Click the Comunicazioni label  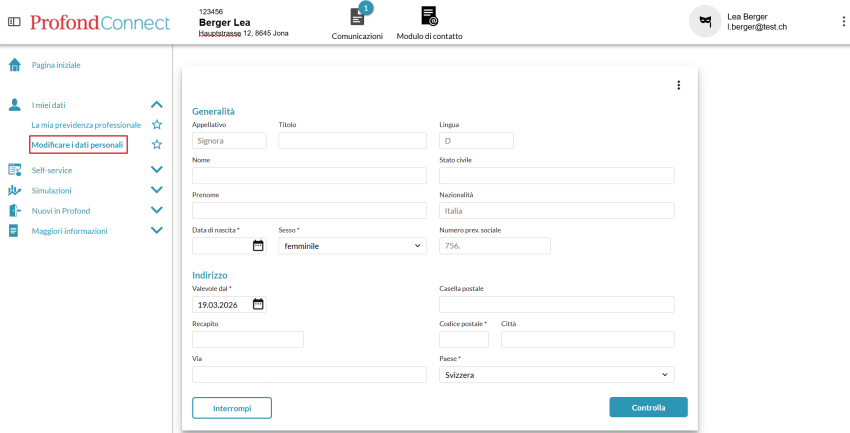[357, 36]
